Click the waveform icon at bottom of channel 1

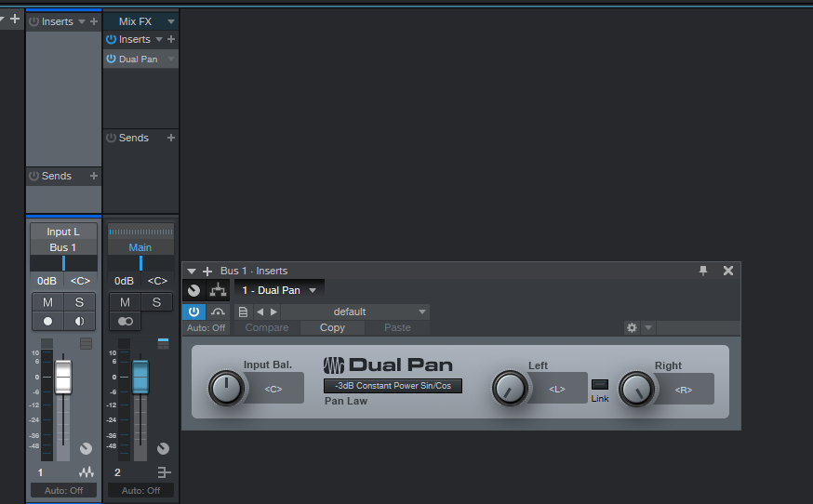coord(87,471)
